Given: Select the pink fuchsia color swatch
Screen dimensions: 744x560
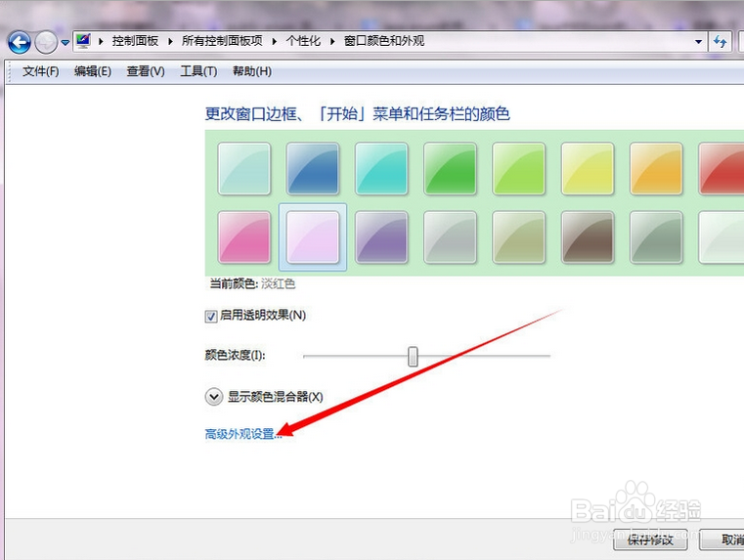Looking at the screenshot, I should point(244,237).
